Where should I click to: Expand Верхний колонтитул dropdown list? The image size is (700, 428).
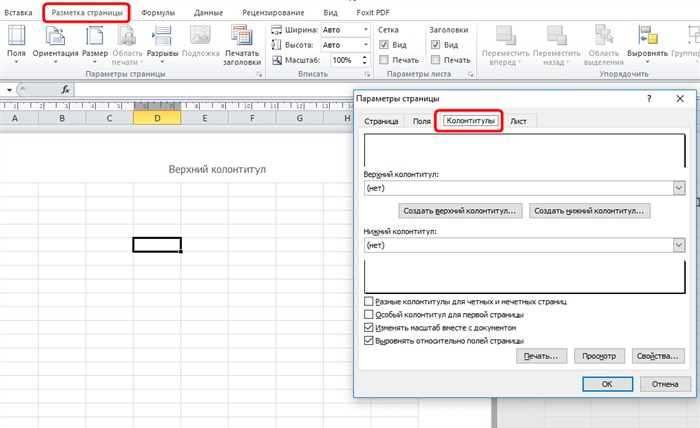[x=679, y=188]
